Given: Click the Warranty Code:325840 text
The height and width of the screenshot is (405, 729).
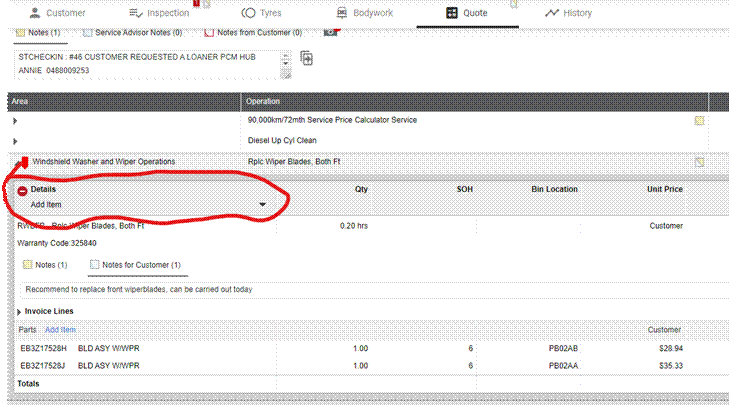Looking at the screenshot, I should [x=57, y=243].
